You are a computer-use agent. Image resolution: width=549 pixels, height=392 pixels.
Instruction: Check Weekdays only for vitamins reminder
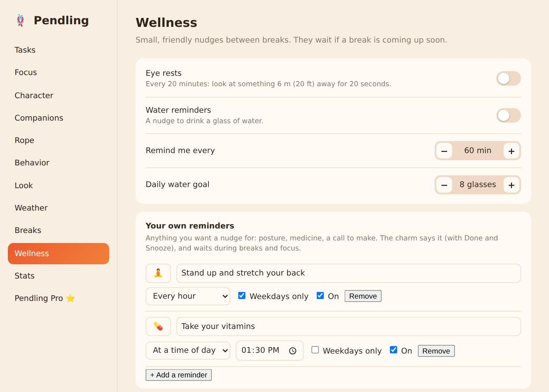coord(315,350)
